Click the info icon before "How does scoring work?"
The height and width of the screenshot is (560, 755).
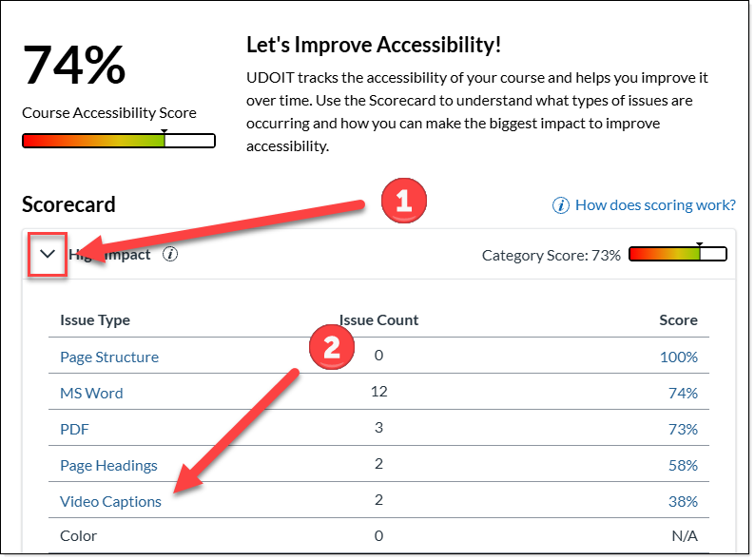tap(561, 205)
